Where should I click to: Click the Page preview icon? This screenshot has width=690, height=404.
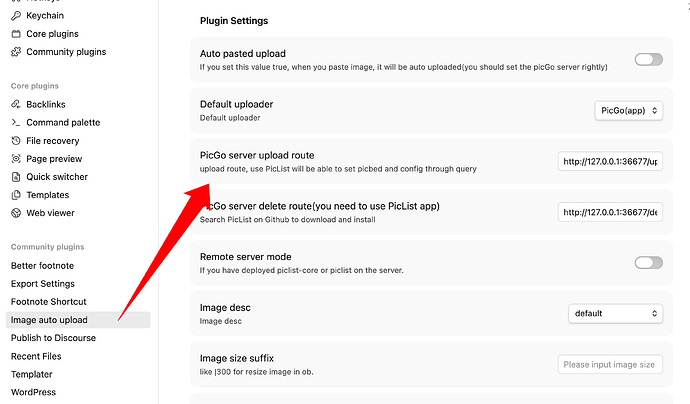coord(16,159)
